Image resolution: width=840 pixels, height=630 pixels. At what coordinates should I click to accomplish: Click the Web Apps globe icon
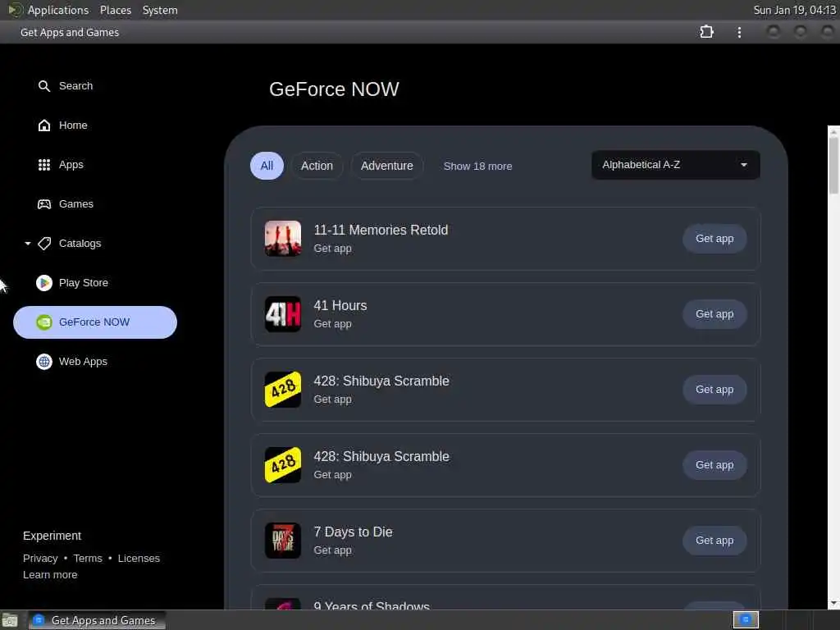pyautogui.click(x=44, y=362)
